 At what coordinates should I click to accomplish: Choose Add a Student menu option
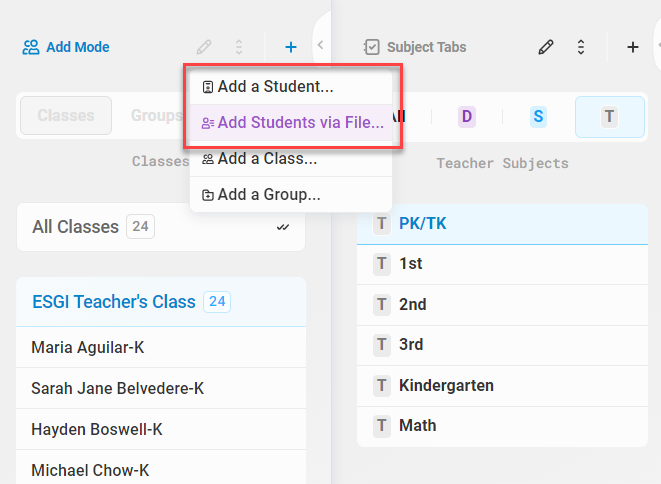pos(291,86)
